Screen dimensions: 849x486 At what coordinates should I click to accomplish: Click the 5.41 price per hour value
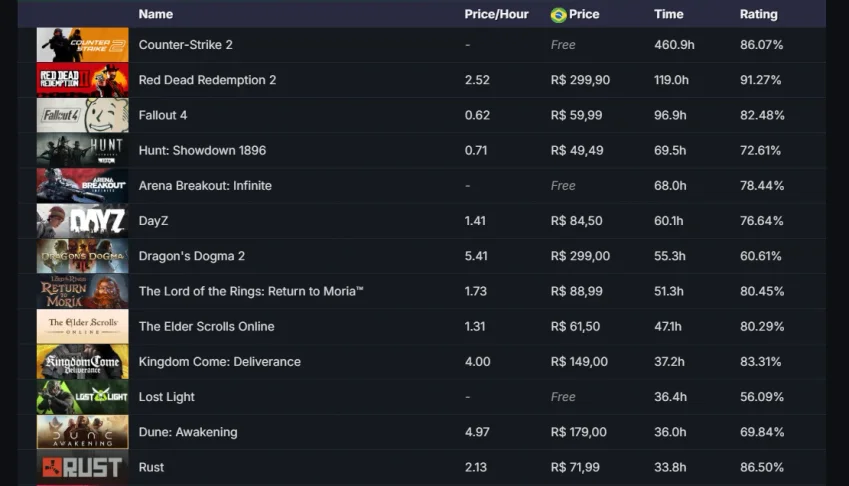click(x=476, y=256)
